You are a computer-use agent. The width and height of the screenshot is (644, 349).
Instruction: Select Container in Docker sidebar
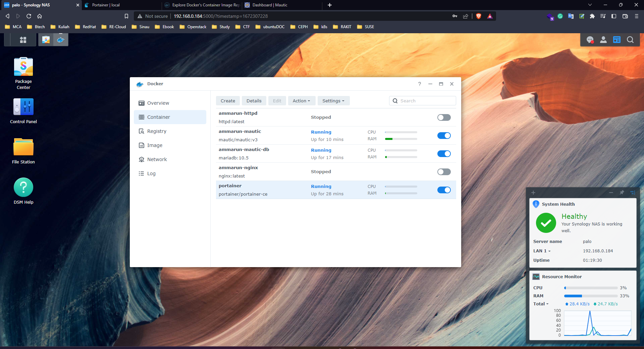pyautogui.click(x=170, y=117)
